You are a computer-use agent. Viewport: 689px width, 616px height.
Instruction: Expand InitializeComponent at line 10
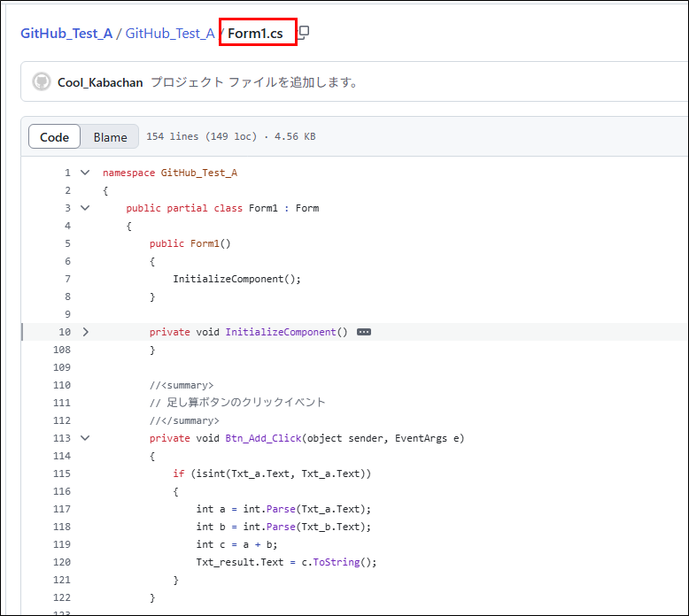[x=85, y=332]
